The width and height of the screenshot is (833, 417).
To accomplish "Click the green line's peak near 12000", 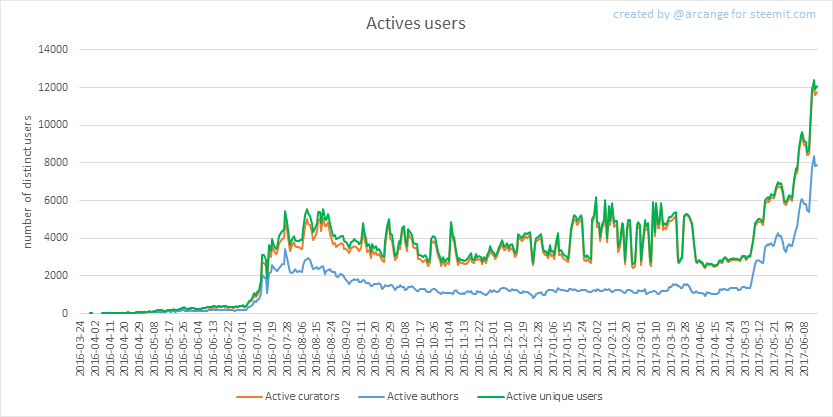I will pyautogui.click(x=814, y=80).
